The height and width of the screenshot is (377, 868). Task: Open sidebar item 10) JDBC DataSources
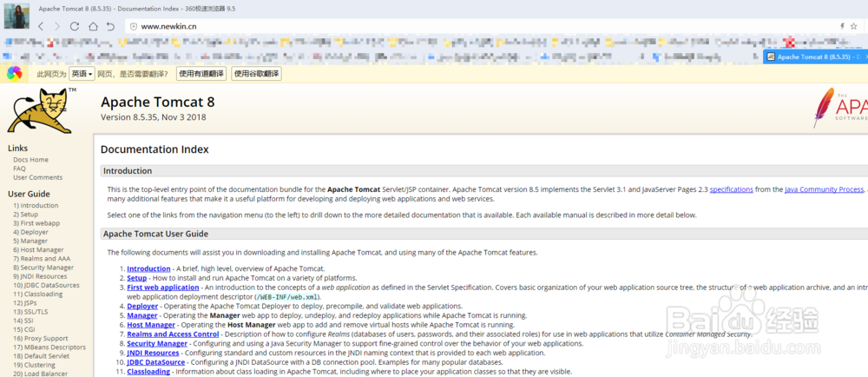click(x=46, y=285)
